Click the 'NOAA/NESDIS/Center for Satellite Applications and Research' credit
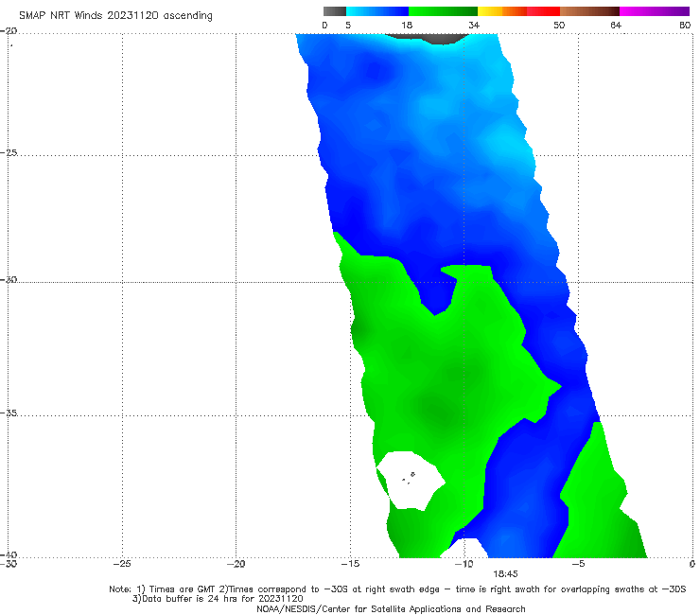The image size is (700, 615). click(x=391, y=608)
